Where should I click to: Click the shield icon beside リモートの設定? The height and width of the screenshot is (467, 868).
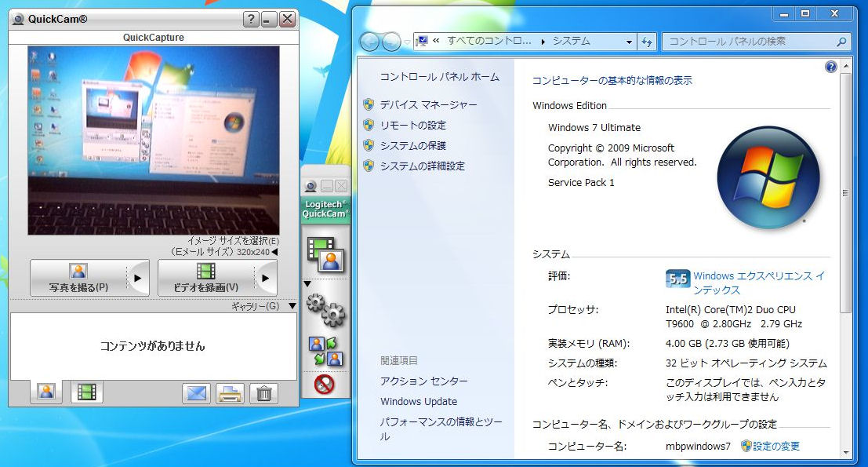click(x=369, y=126)
